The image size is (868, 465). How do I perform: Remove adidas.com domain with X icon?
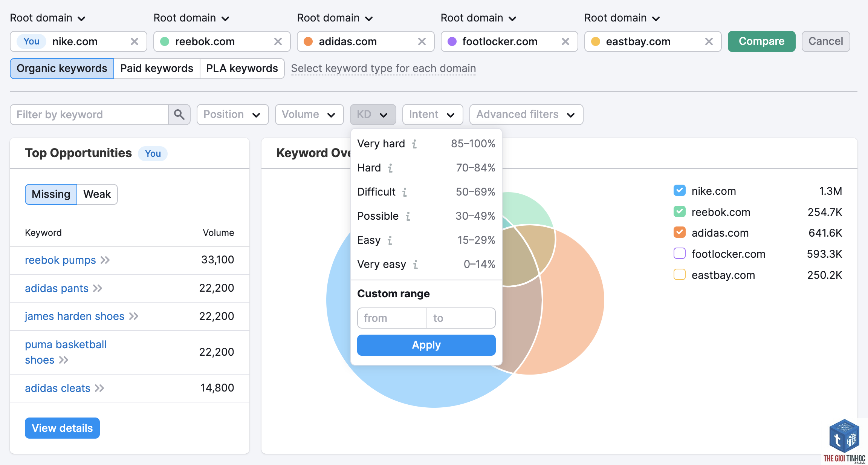[422, 41]
